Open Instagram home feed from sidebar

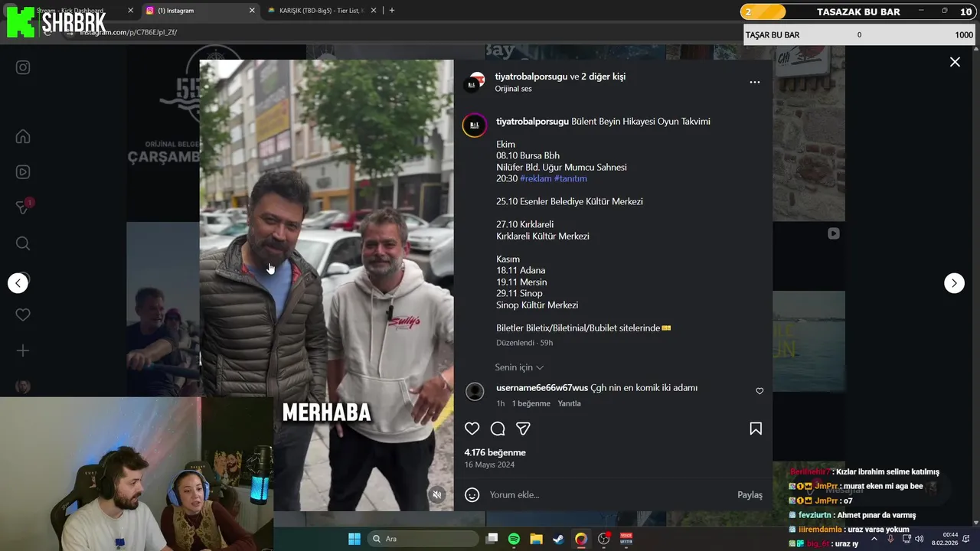[x=23, y=137]
